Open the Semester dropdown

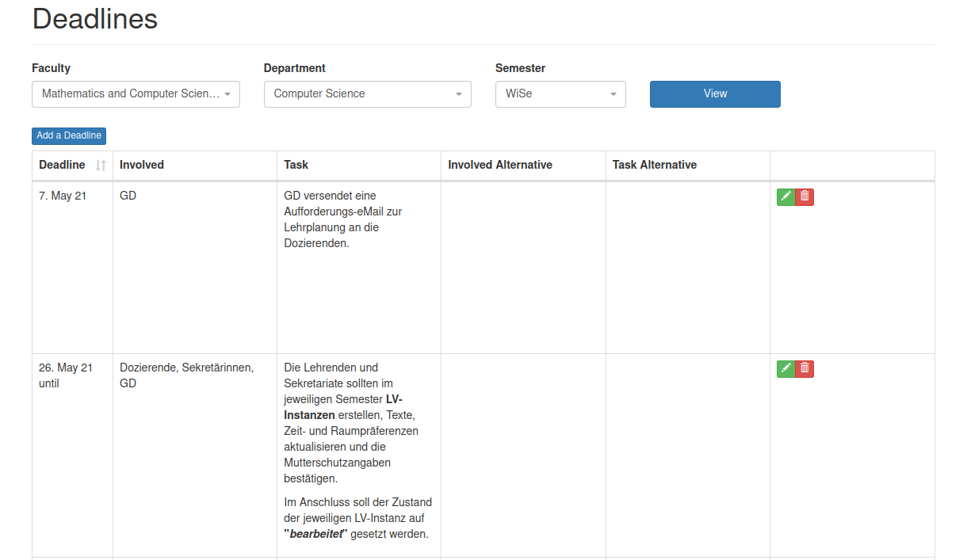[560, 94]
